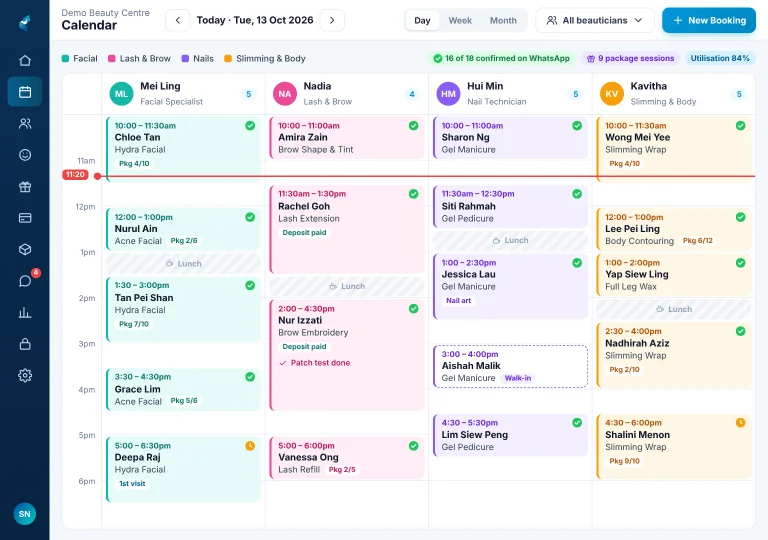Expand the All beauticians dropdown
The height and width of the screenshot is (540, 768).
[595, 20]
